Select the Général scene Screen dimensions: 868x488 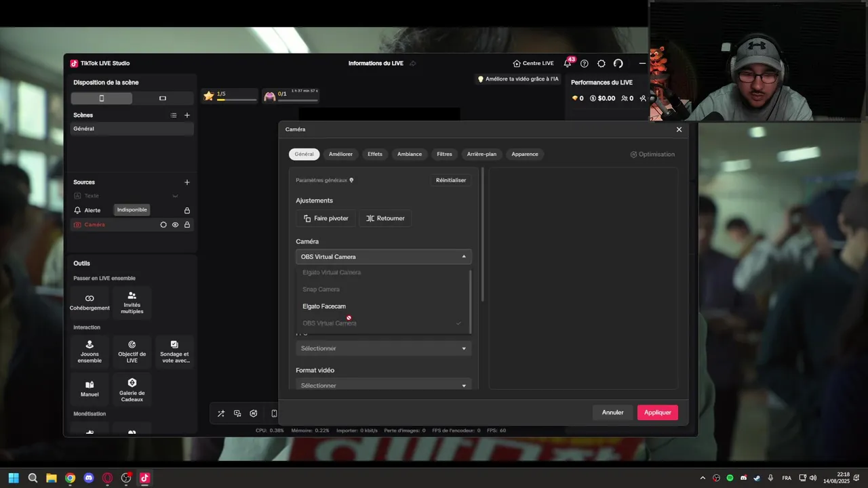[x=132, y=129]
